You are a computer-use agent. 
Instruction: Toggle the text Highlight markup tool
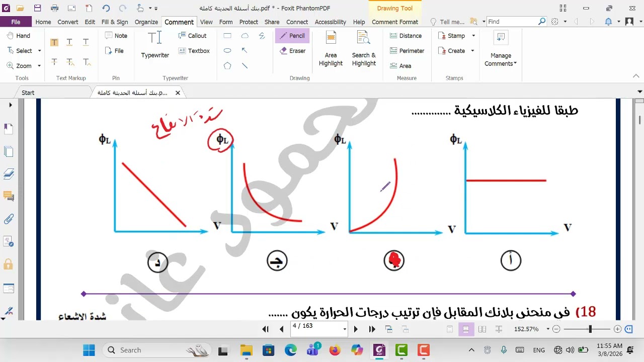pyautogui.click(x=54, y=42)
